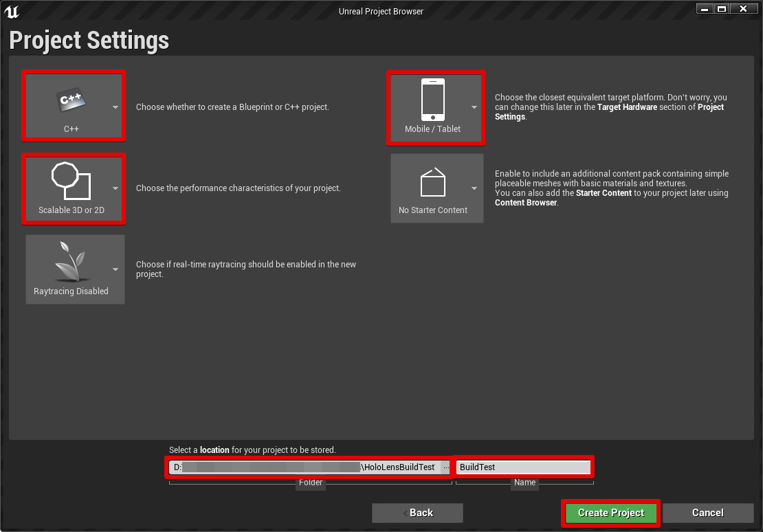Close the Unreal Project Browser window

(743, 9)
